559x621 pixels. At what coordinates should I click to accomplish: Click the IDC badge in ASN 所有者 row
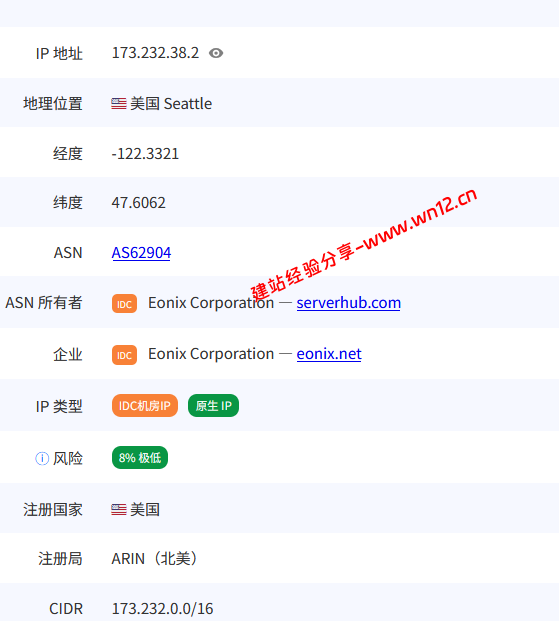[124, 304]
